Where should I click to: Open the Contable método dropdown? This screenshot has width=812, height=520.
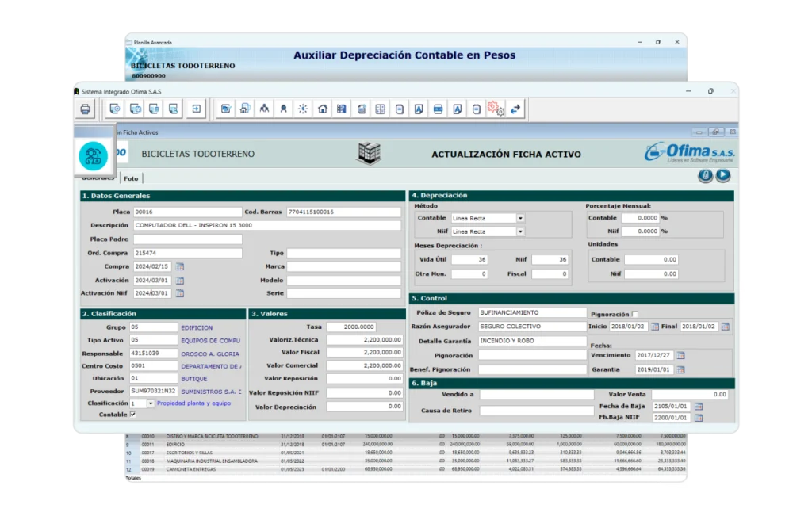(520, 218)
